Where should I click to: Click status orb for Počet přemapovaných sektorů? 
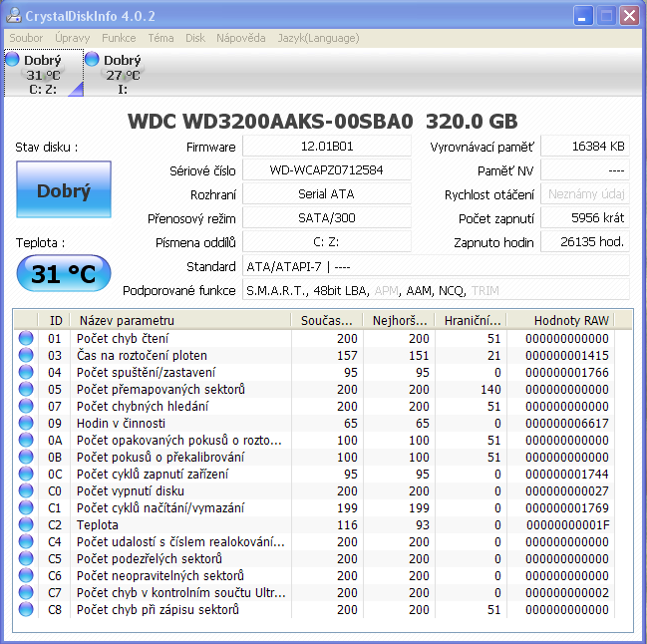[x=26, y=390]
